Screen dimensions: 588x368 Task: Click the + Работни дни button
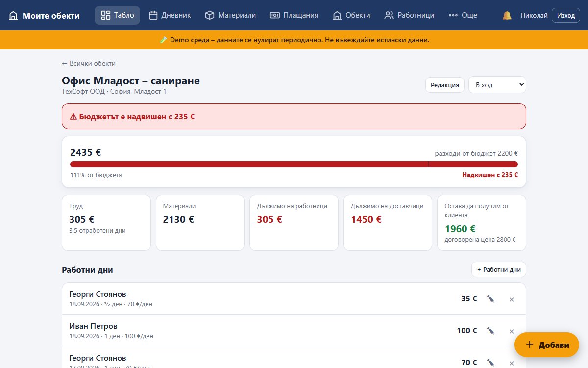[x=499, y=270]
